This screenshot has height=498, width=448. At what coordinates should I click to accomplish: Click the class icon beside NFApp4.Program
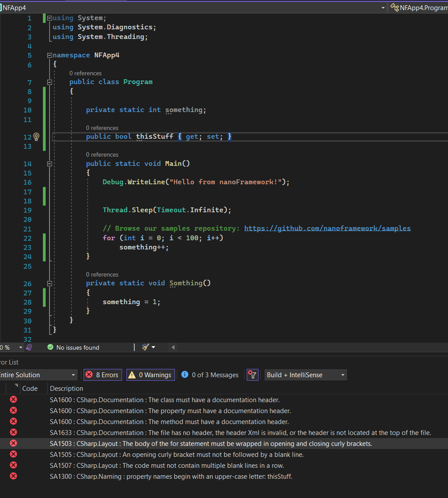(x=393, y=7)
